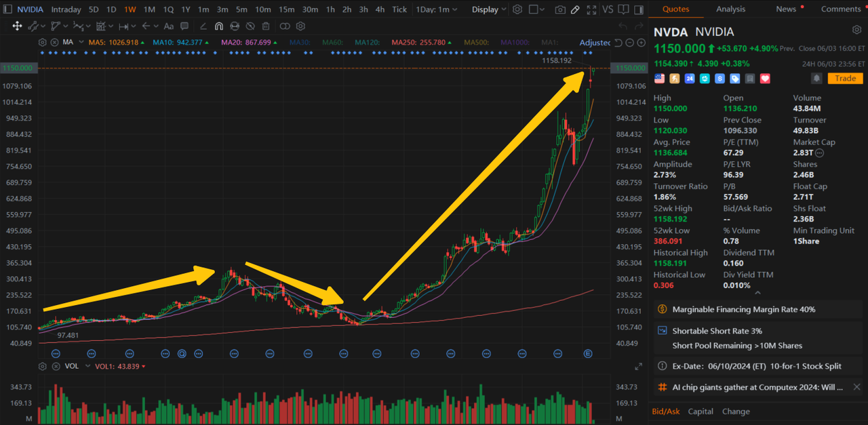Viewport: 868px width, 425px height.
Task: Click the orange Trade button
Action: pyautogui.click(x=845, y=79)
